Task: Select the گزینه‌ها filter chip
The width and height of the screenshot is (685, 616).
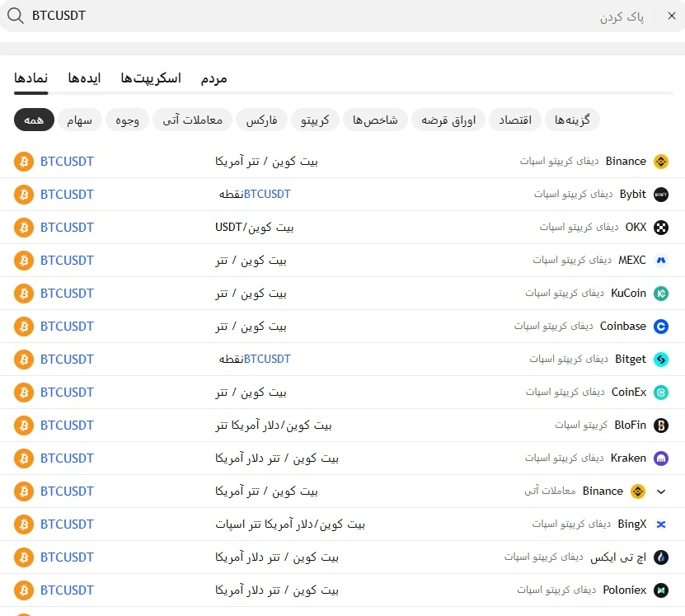Action: (572, 120)
